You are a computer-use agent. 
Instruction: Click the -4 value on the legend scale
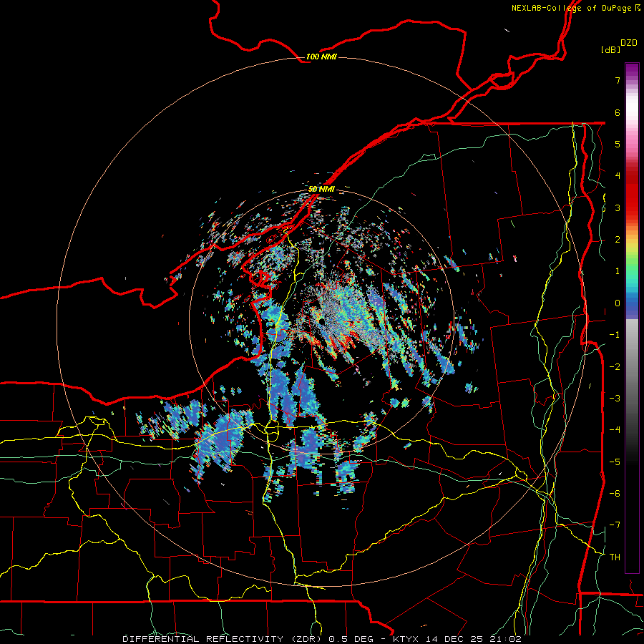pyautogui.click(x=615, y=430)
